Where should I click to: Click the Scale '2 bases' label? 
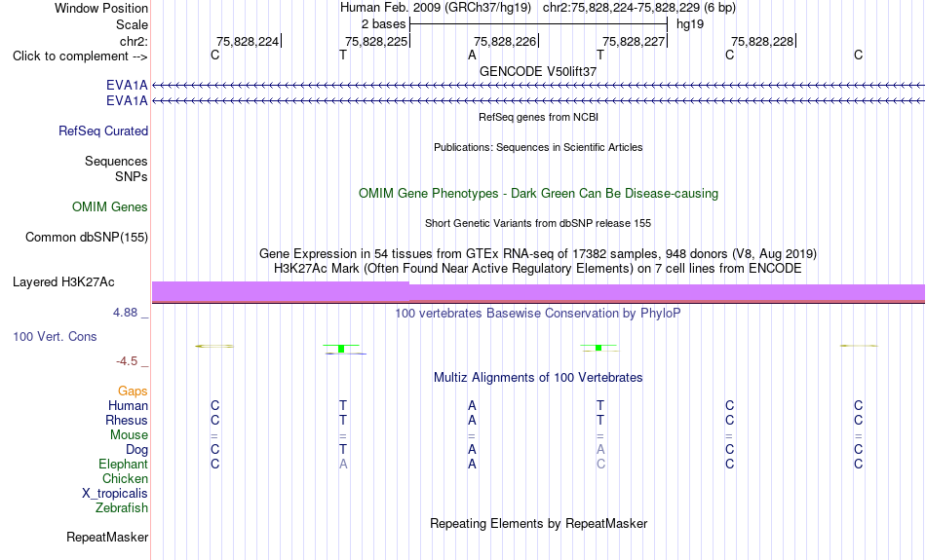(x=384, y=24)
